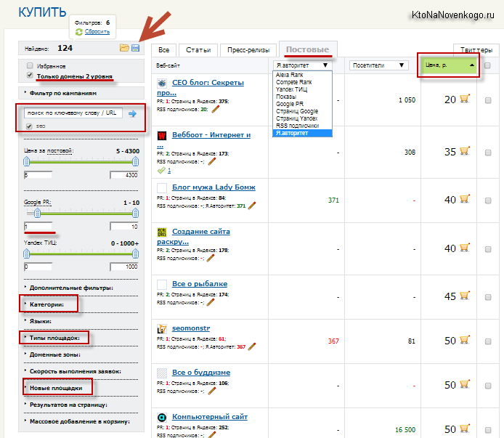Click right handle of Yandex ТИЦ slider
The width and height of the screenshot is (504, 438).
135,254
